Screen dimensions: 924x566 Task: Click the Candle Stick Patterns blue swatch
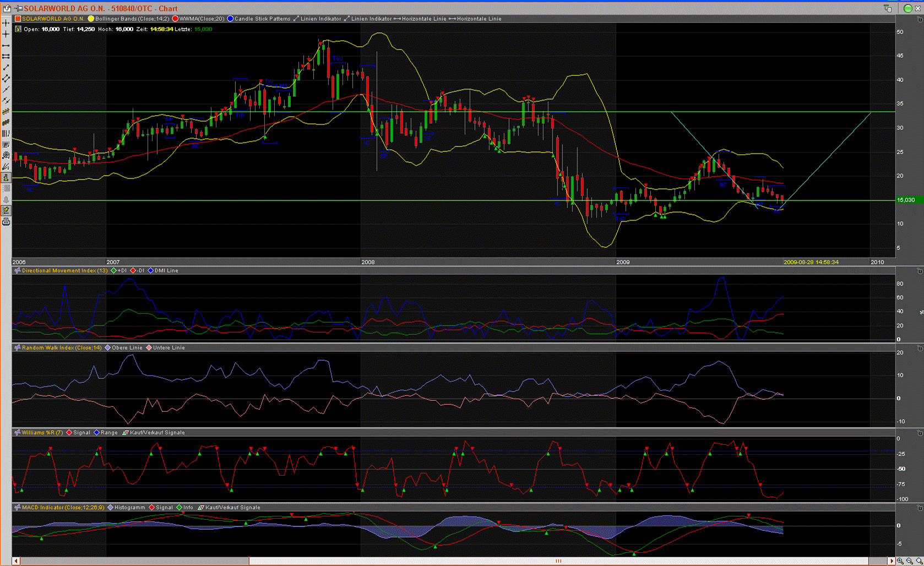click(231, 19)
